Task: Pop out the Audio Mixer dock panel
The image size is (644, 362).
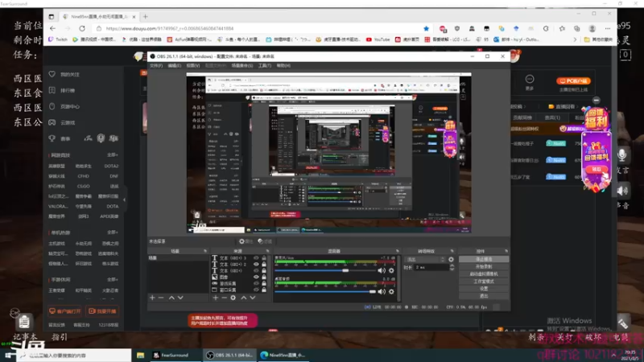Action: [397, 251]
